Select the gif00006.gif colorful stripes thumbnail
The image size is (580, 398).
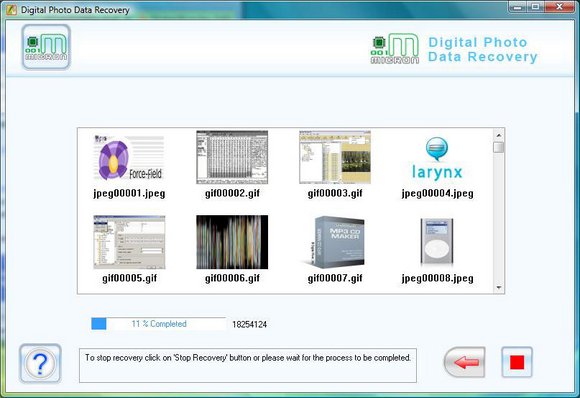click(x=232, y=242)
